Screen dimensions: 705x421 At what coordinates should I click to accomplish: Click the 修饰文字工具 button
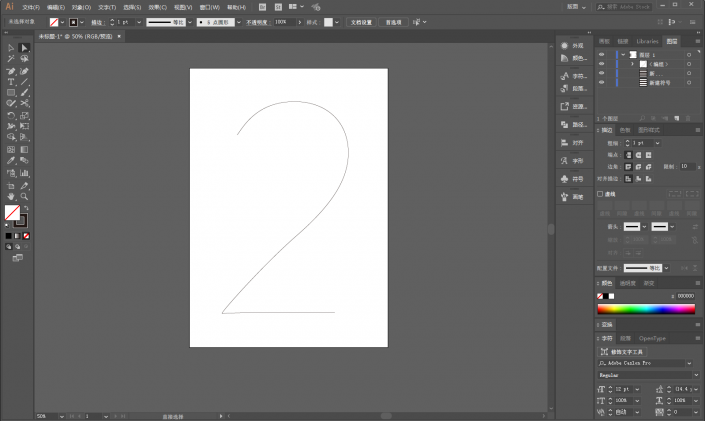coord(622,352)
